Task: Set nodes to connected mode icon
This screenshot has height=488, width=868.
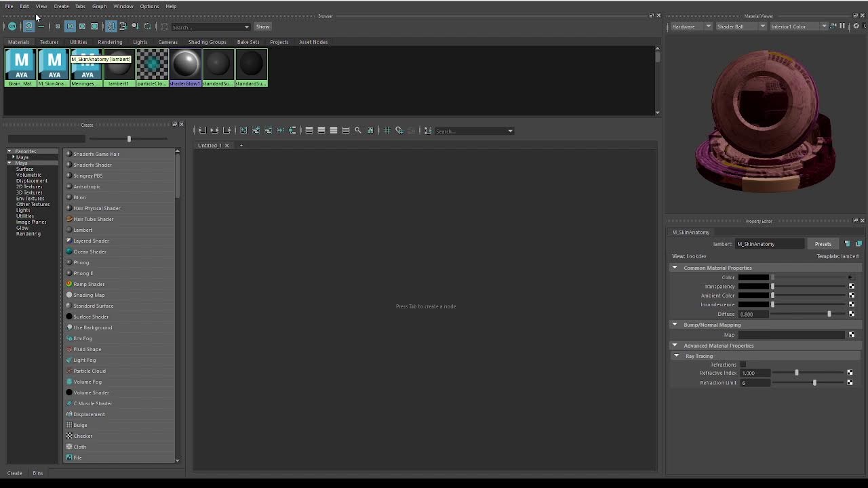Action: click(321, 130)
